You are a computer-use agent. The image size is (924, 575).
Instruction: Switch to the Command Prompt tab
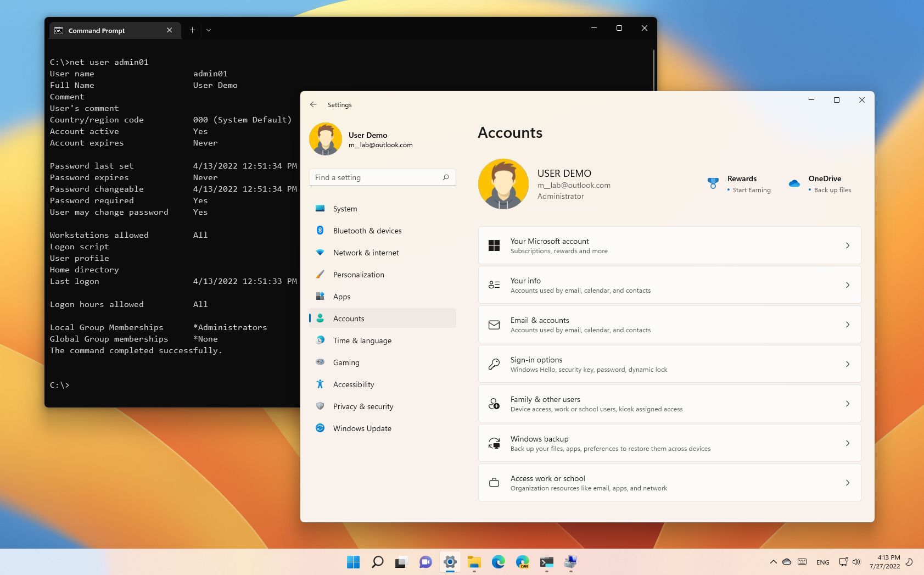[x=104, y=30]
